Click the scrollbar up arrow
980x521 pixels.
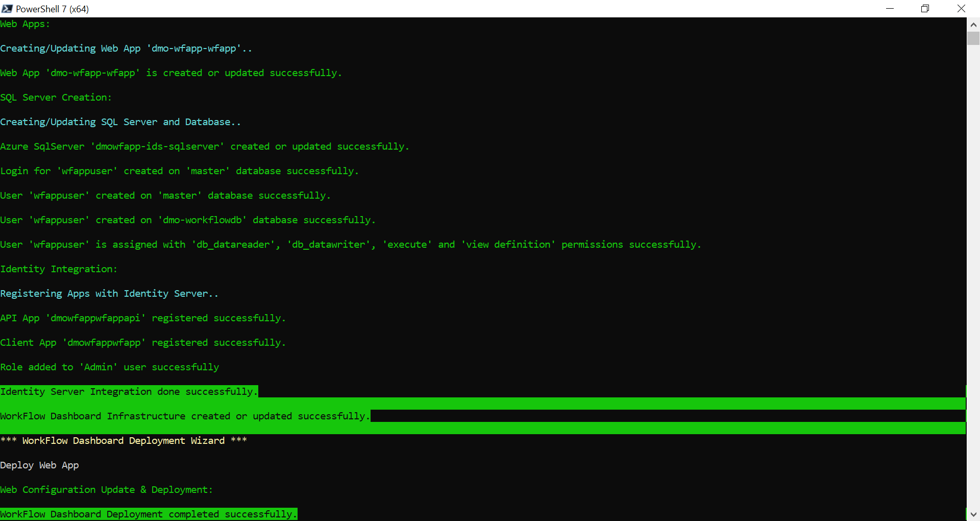(973, 24)
